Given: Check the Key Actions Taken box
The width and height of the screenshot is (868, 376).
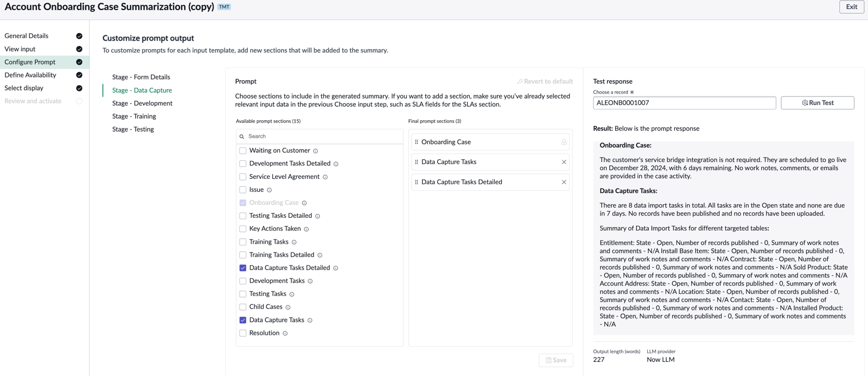Looking at the screenshot, I should 242,229.
